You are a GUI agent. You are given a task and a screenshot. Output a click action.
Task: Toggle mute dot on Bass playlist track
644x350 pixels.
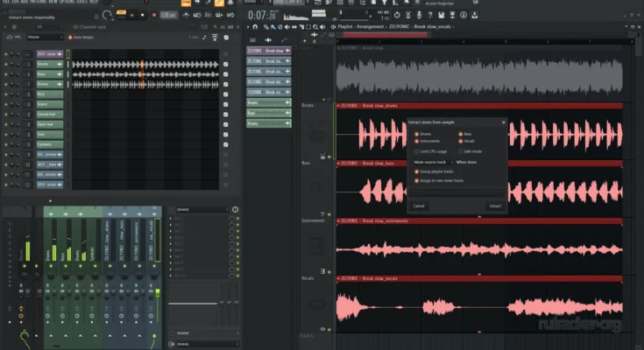329,214
